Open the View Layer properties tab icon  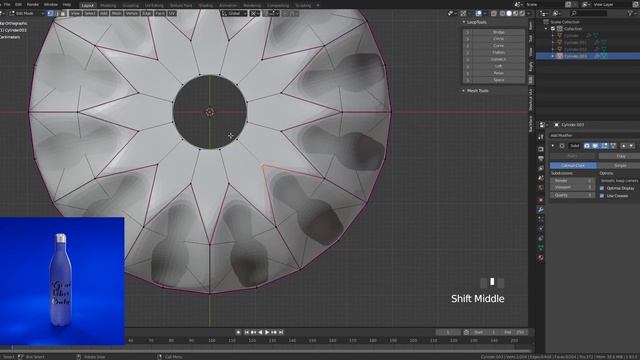tap(540, 168)
